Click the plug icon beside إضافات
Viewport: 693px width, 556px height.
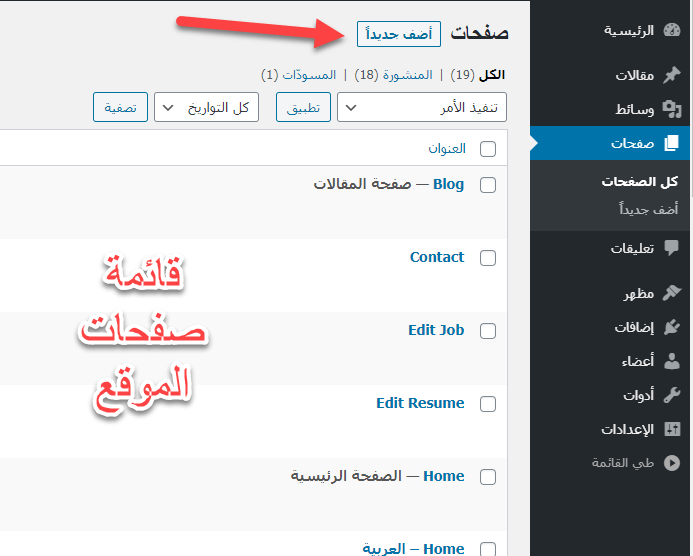672,328
